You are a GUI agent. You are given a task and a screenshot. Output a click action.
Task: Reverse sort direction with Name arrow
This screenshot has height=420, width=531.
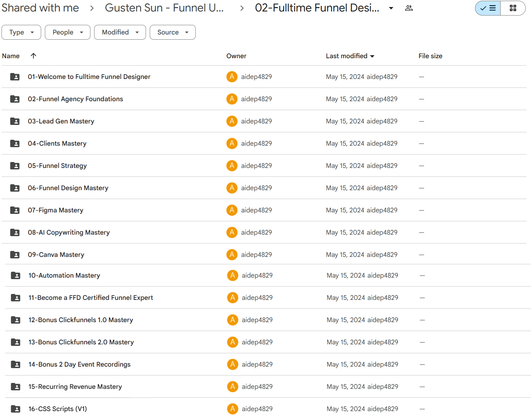33,56
